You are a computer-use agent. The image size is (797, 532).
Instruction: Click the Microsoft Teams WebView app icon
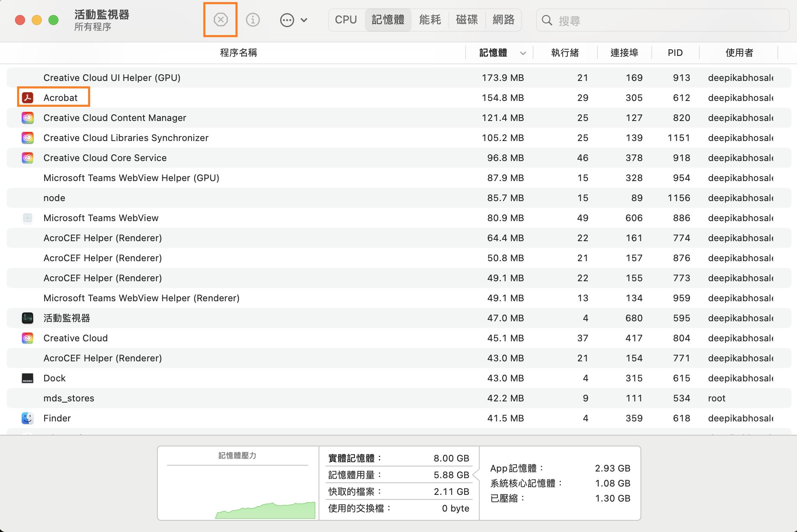[28, 217]
